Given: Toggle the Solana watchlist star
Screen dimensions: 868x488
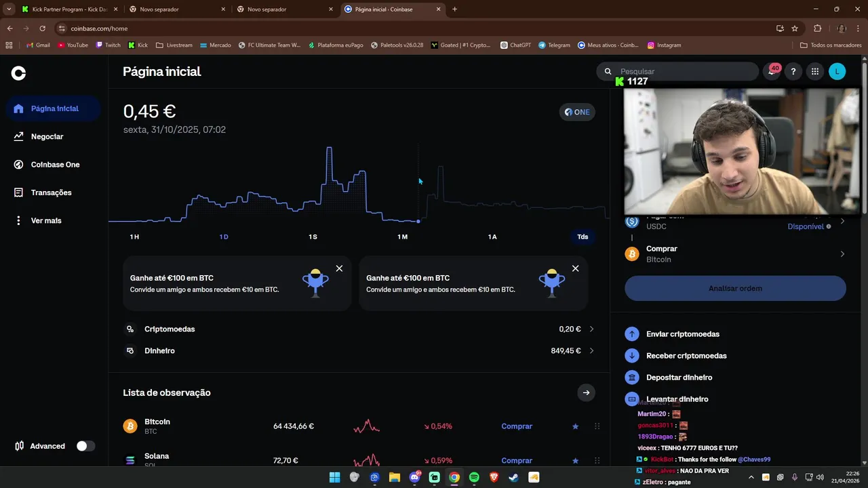Looking at the screenshot, I should pyautogui.click(x=575, y=461).
